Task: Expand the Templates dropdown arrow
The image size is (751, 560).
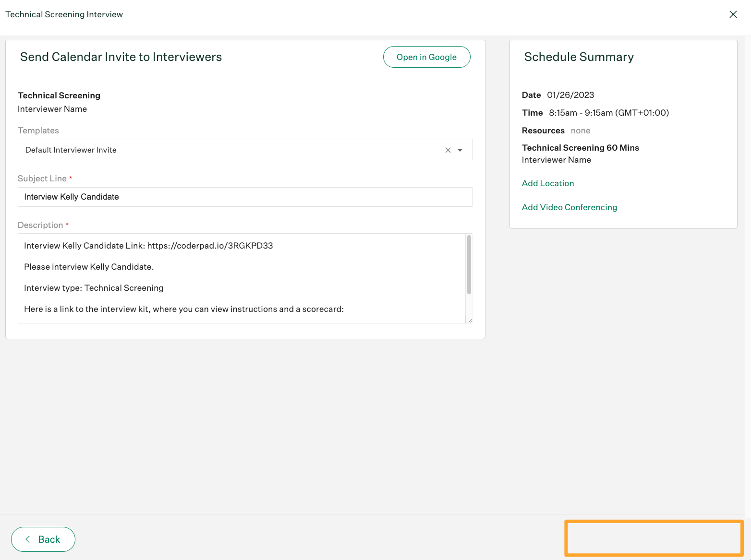Action: click(460, 150)
